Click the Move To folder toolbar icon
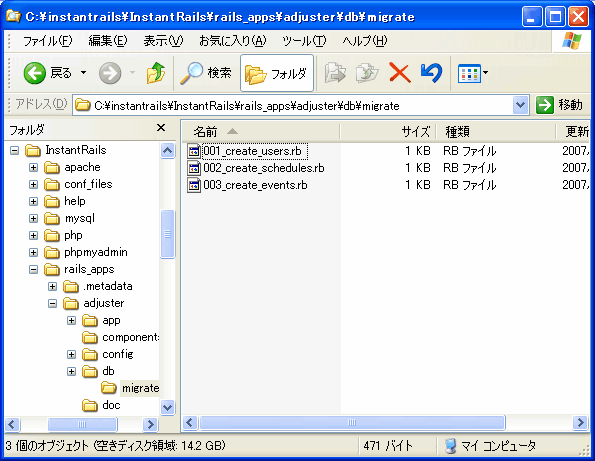Screen dimensions: 595x461 [335, 73]
